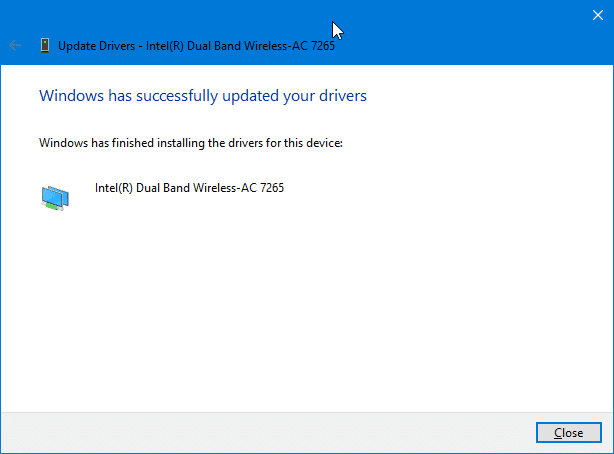Click the "Windows has finished installing the drivers" text
The width and height of the screenshot is (614, 454).
pos(191,143)
